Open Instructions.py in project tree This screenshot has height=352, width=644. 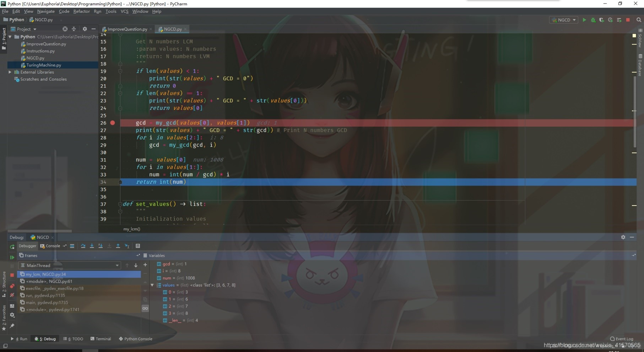(40, 51)
